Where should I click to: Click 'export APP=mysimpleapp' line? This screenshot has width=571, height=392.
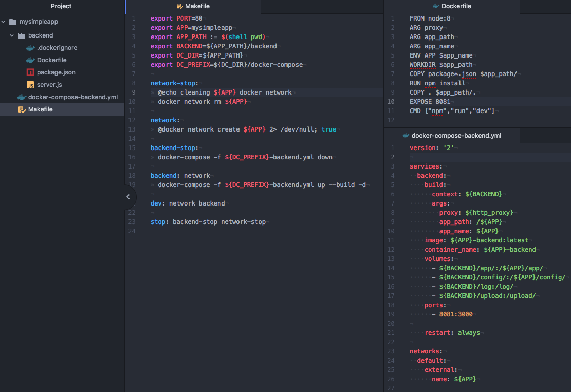click(x=191, y=28)
